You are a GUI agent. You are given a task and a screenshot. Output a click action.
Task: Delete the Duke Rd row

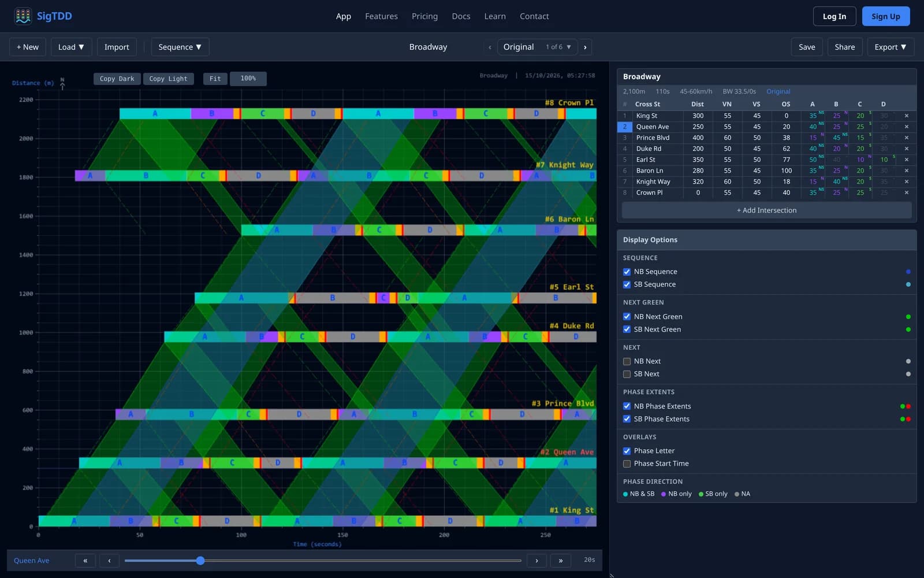tap(906, 149)
